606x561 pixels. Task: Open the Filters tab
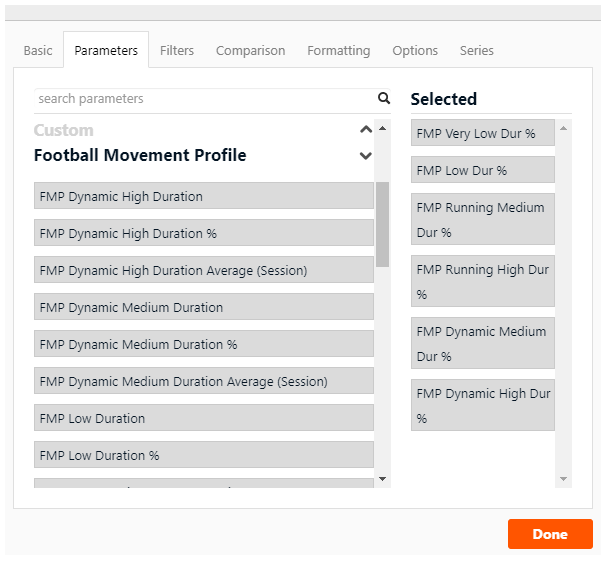point(177,51)
